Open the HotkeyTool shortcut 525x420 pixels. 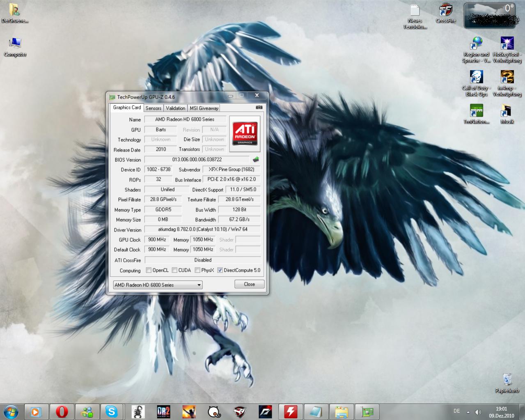coord(507,50)
